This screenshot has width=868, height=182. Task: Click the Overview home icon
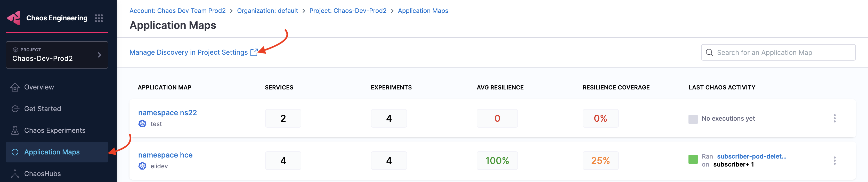15,87
